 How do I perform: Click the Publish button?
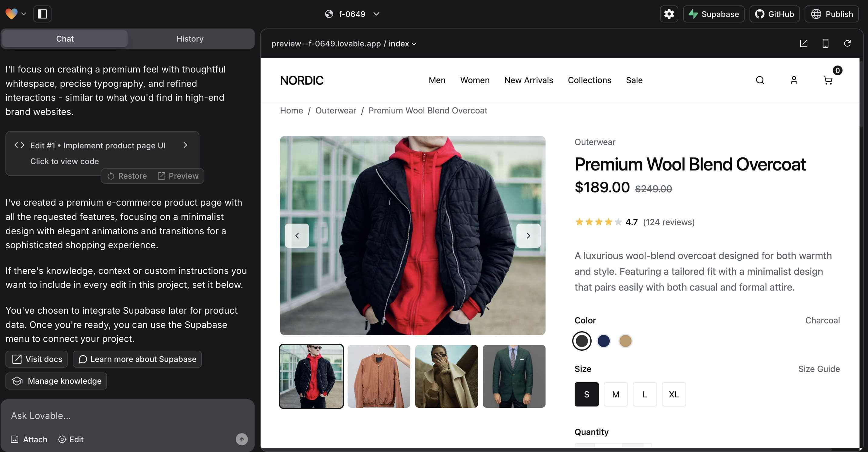point(832,14)
